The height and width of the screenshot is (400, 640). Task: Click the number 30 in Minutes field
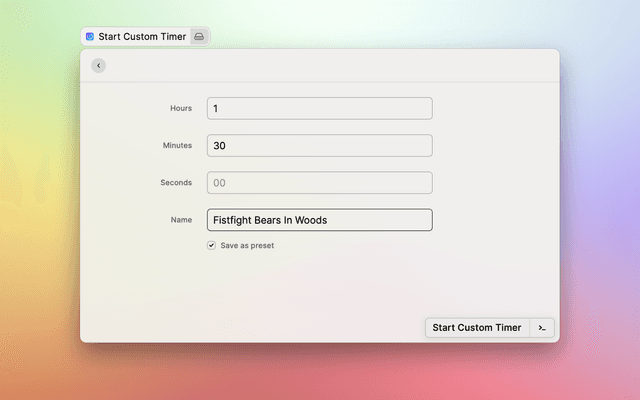tap(219, 145)
